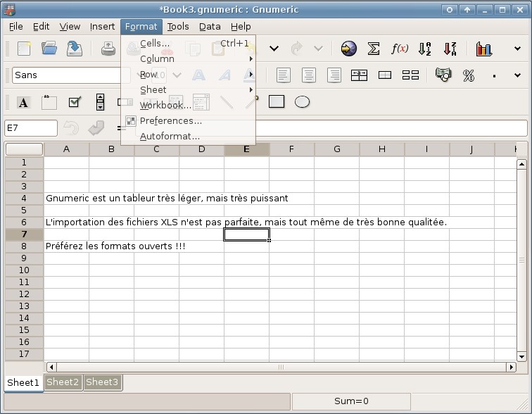The image size is (532, 414).
Task: Create a new workbook icon
Action: pyautogui.click(x=24, y=49)
